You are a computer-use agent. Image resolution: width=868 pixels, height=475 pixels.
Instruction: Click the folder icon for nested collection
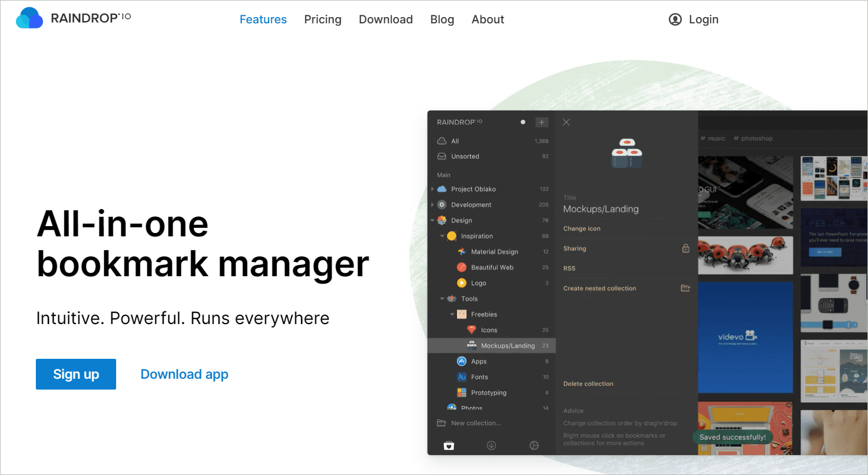(685, 288)
